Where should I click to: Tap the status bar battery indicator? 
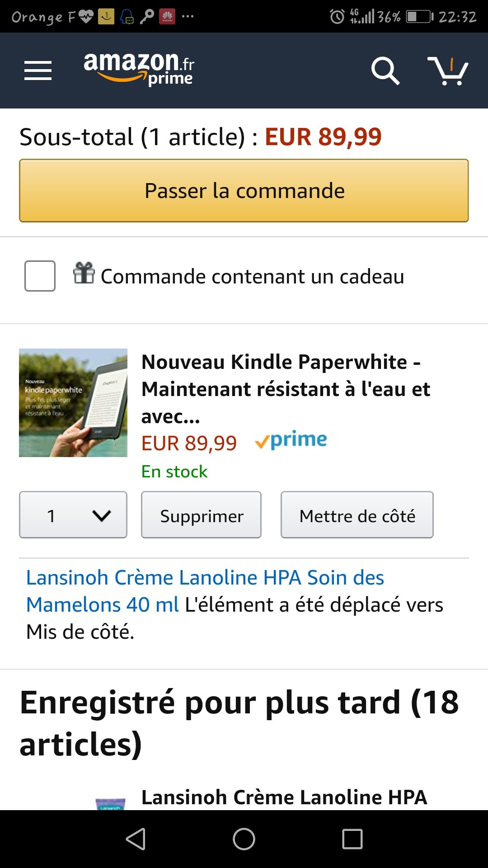pyautogui.click(x=419, y=17)
